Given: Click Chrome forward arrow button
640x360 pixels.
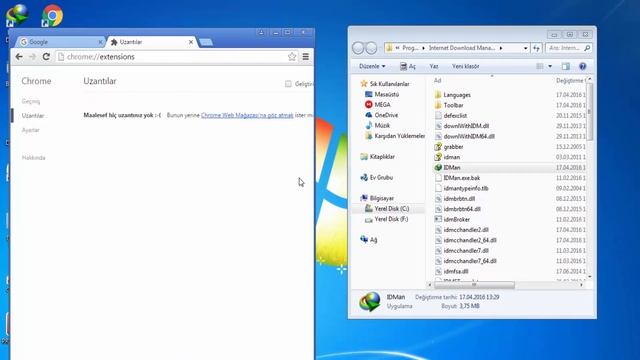Looking at the screenshot, I should coord(33,57).
